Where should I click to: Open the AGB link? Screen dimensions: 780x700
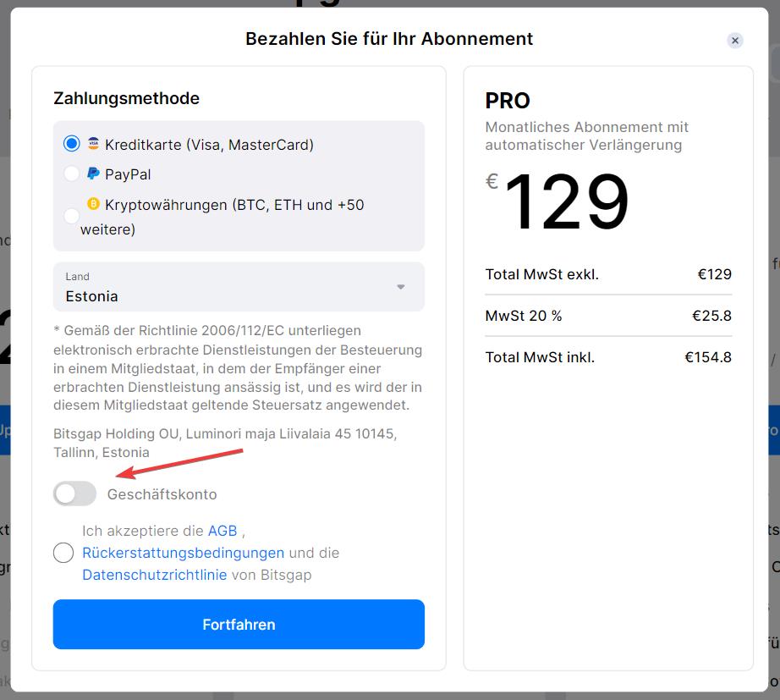pyautogui.click(x=222, y=531)
